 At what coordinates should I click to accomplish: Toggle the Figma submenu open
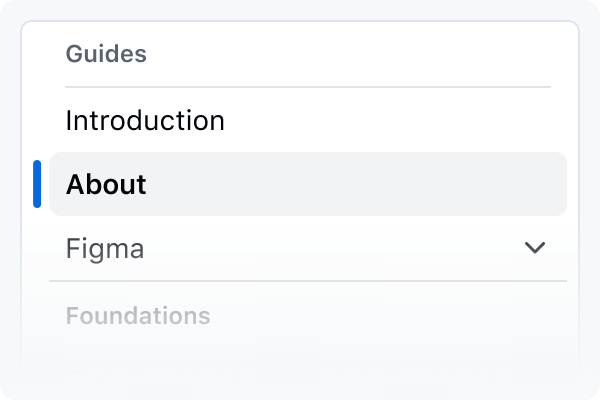point(535,248)
